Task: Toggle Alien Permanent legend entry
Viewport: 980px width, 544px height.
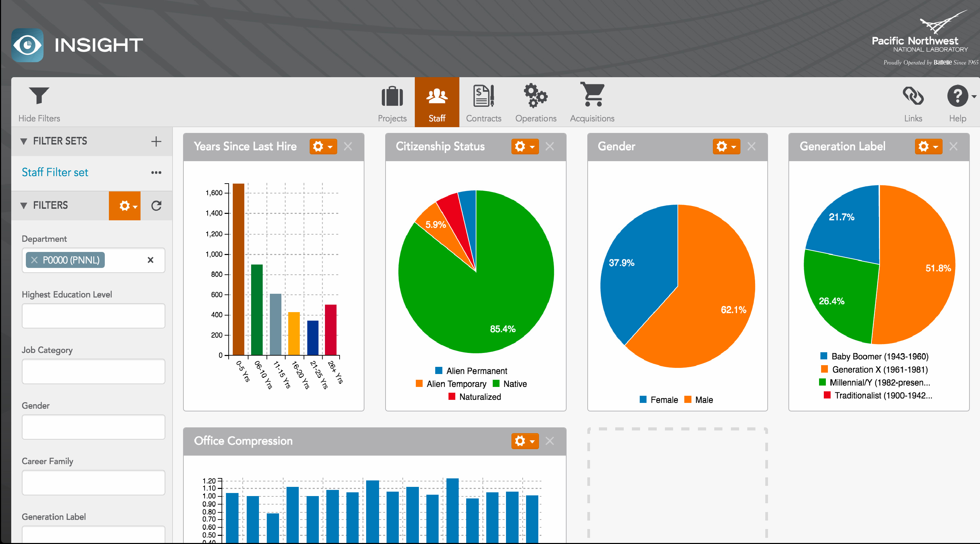Action: coord(471,371)
